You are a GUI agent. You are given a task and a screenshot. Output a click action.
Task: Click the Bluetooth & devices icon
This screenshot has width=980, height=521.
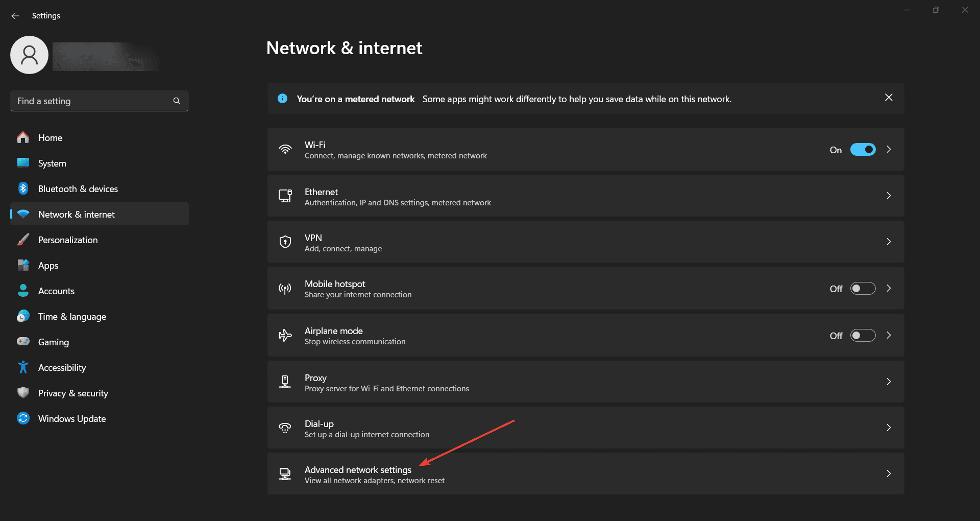point(23,188)
